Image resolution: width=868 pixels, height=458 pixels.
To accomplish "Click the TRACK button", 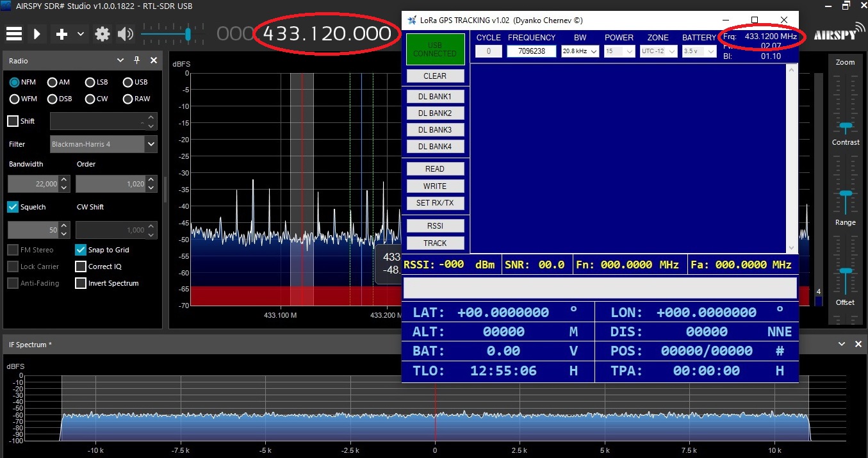I will (x=435, y=243).
